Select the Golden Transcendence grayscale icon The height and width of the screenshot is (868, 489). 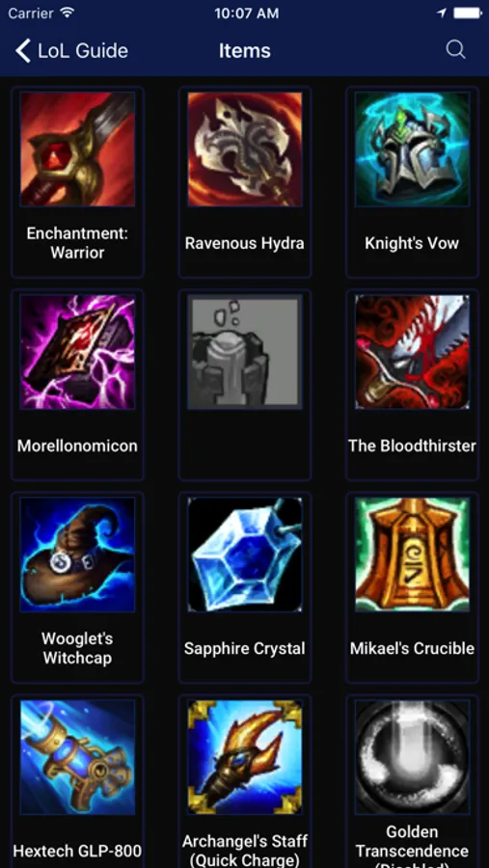pyautogui.click(x=412, y=757)
